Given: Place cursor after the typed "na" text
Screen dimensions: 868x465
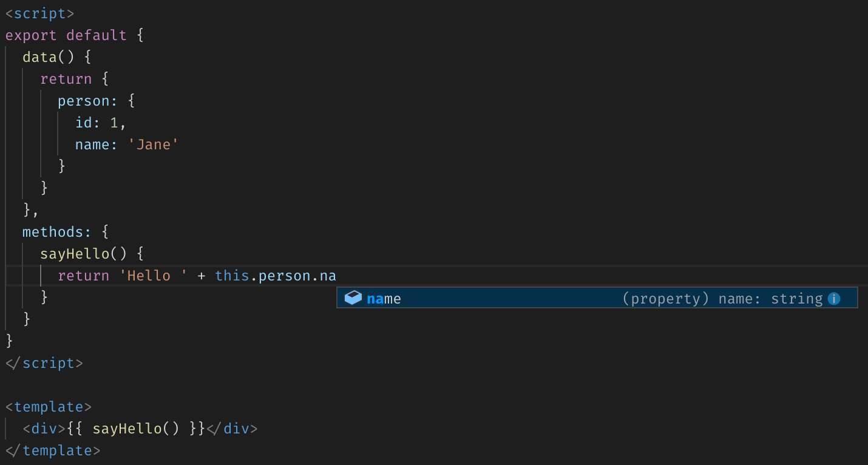Looking at the screenshot, I should [x=336, y=276].
